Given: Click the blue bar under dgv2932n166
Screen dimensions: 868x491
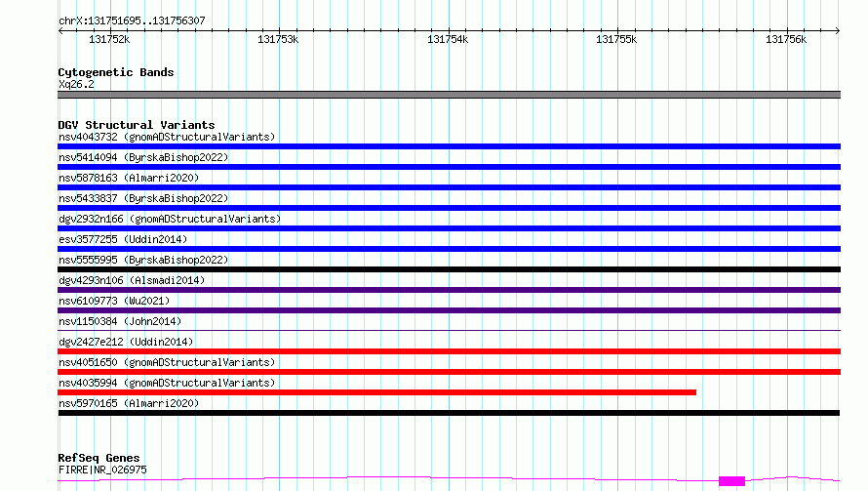Looking at the screenshot, I should click(x=449, y=228).
